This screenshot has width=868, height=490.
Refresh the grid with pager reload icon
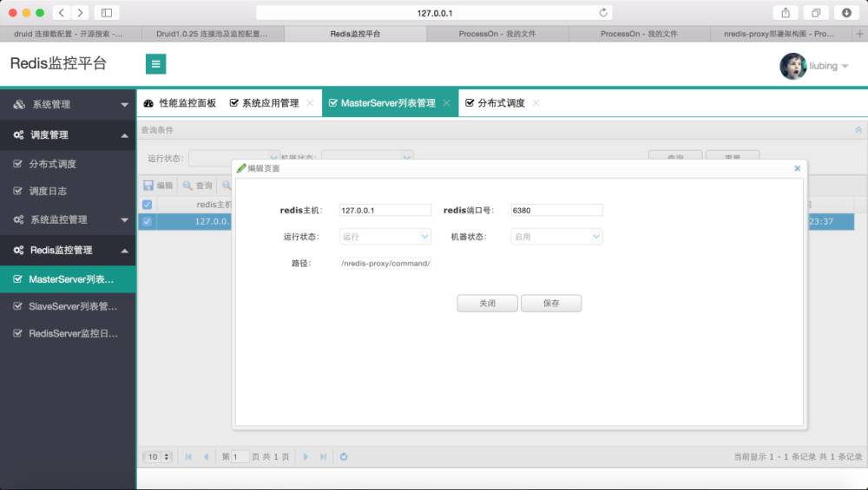point(344,457)
